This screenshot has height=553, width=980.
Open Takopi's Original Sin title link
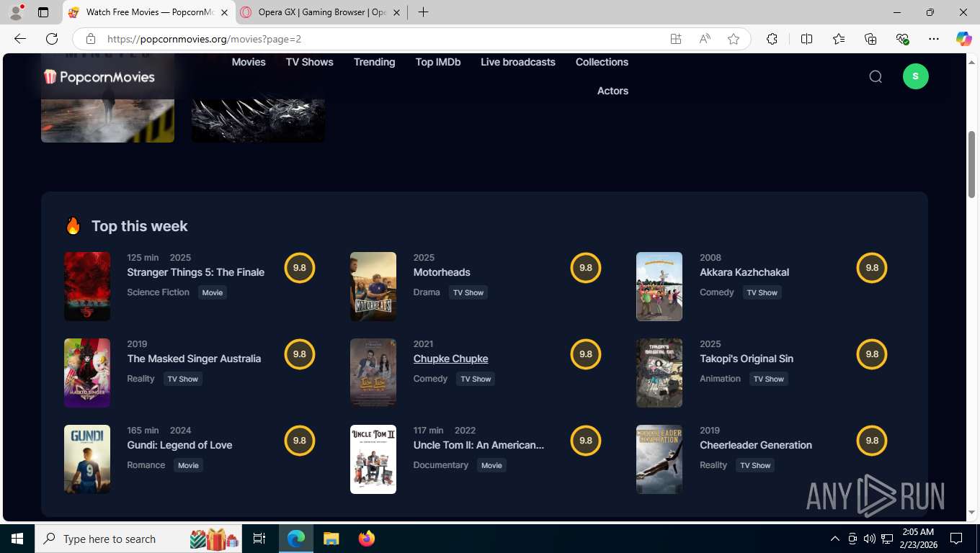pos(747,359)
